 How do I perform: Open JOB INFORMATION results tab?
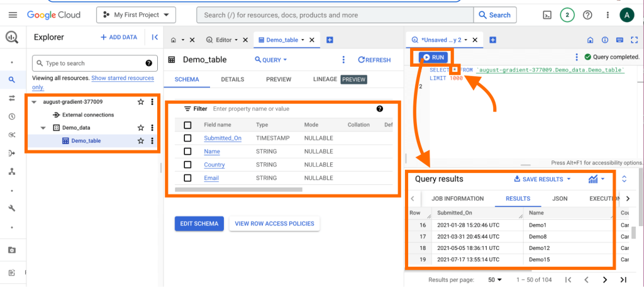point(458,199)
